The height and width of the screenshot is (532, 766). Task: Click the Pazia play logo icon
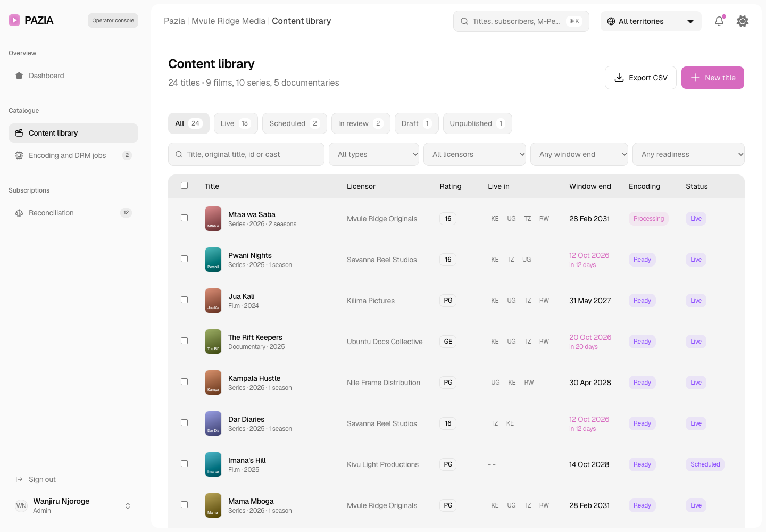[x=14, y=20]
